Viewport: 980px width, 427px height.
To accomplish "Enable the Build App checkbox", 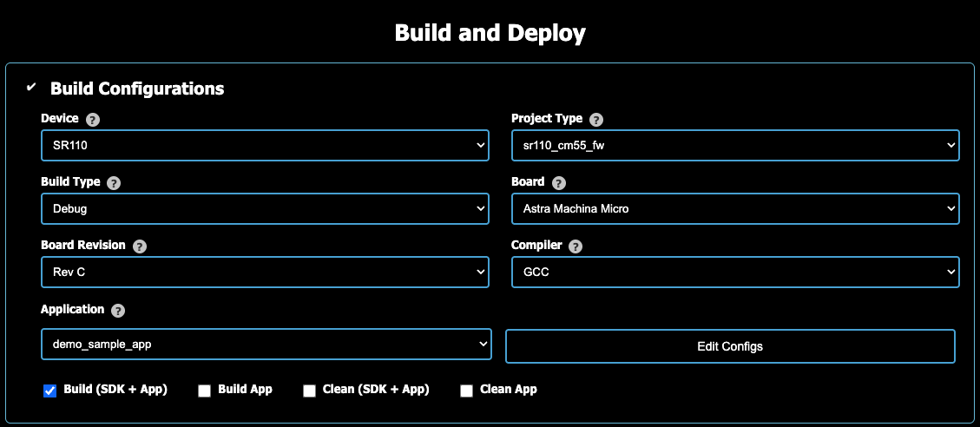I will [x=205, y=391].
